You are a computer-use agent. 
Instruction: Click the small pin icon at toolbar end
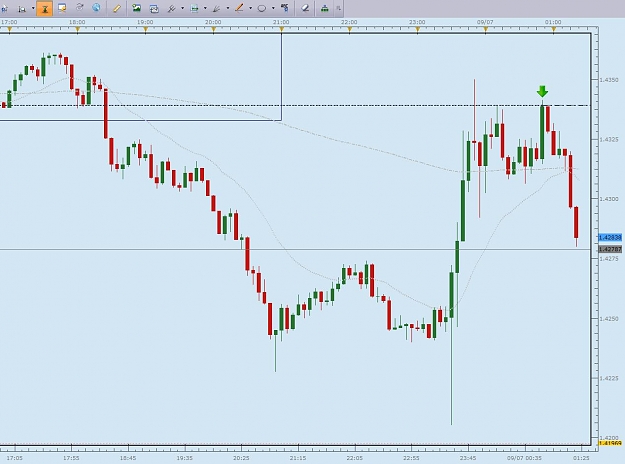(338, 8)
